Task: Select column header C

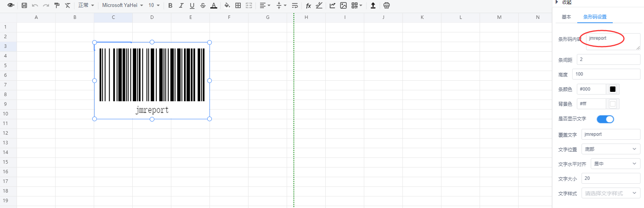Action: pos(113,17)
